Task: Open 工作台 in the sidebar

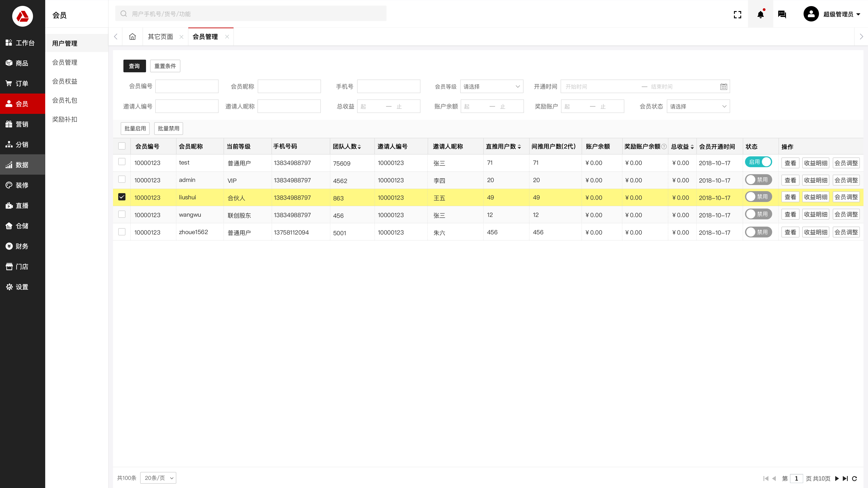Action: point(23,43)
